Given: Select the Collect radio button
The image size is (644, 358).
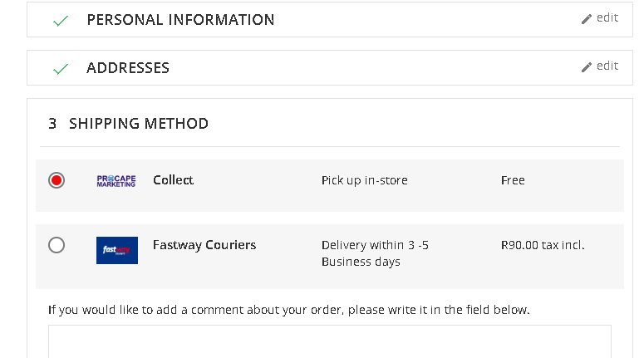Looking at the screenshot, I should [57, 180].
